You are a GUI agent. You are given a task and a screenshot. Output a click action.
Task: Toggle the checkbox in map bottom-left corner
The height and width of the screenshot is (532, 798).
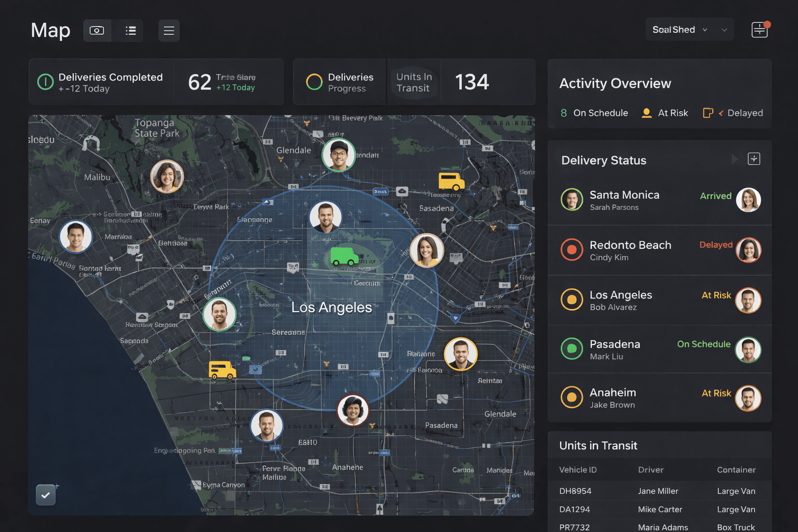pyautogui.click(x=45, y=495)
